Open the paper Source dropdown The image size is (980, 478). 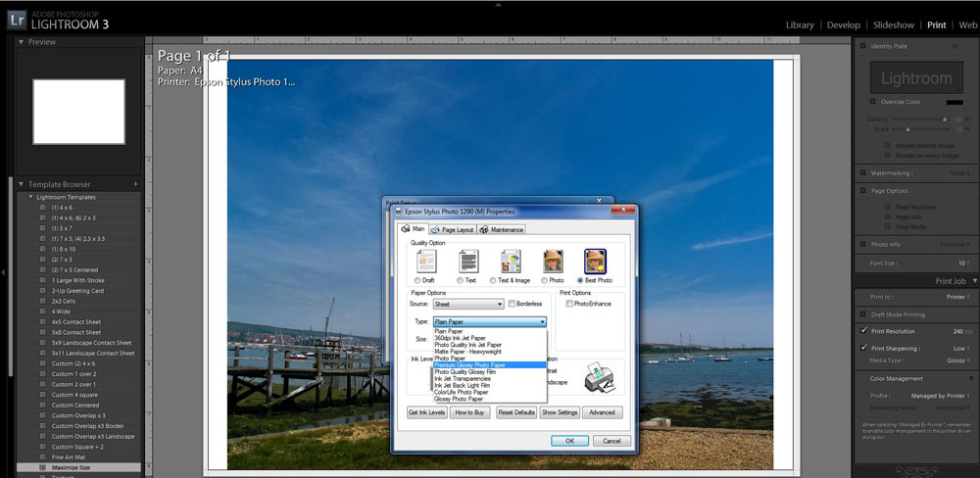click(x=468, y=305)
